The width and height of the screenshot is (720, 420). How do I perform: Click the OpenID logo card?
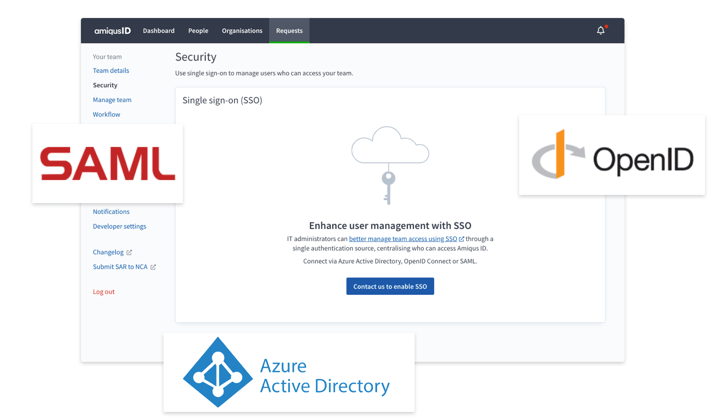pos(612,155)
